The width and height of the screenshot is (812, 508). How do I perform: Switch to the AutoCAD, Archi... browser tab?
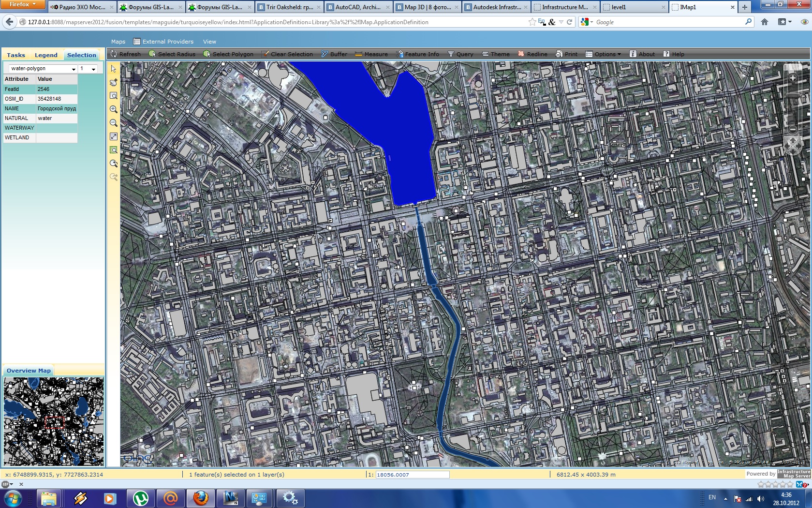pos(358,7)
